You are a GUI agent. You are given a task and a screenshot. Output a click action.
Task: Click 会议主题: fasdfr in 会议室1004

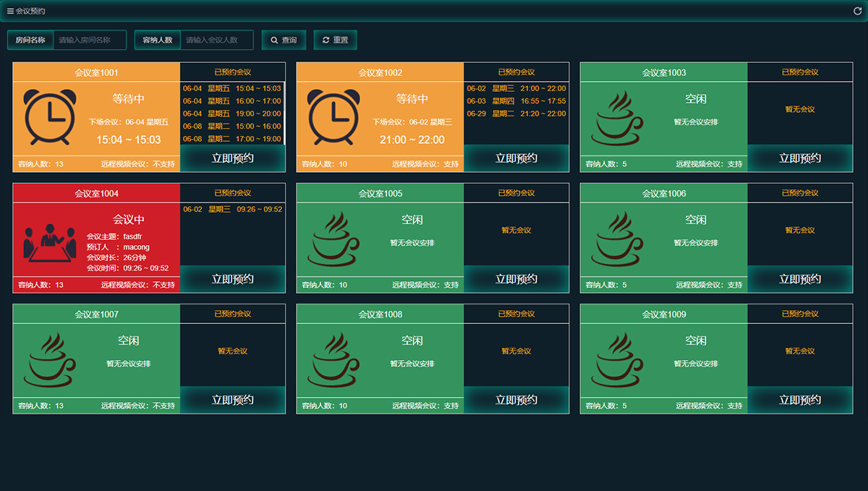[114, 236]
